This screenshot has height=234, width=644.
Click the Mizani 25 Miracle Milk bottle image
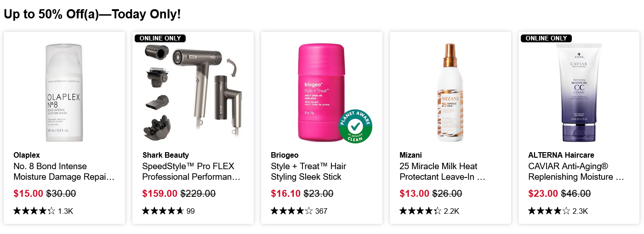[x=450, y=92]
